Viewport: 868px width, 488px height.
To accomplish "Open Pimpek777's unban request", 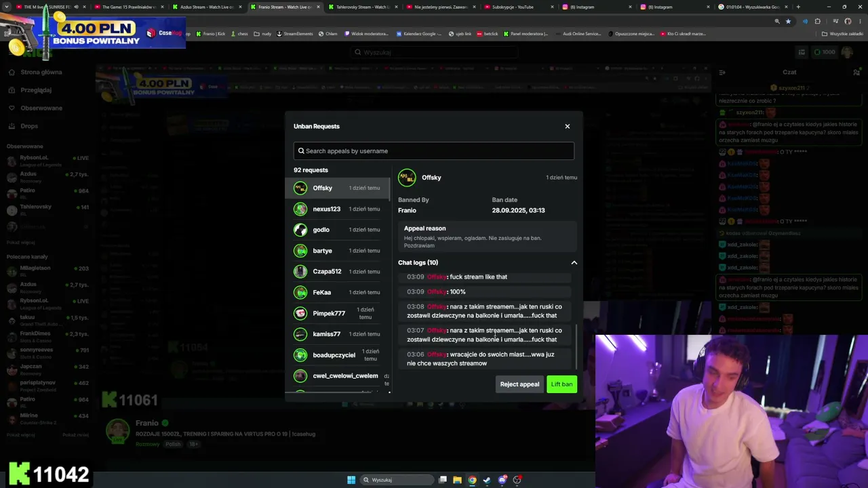I will [x=337, y=313].
